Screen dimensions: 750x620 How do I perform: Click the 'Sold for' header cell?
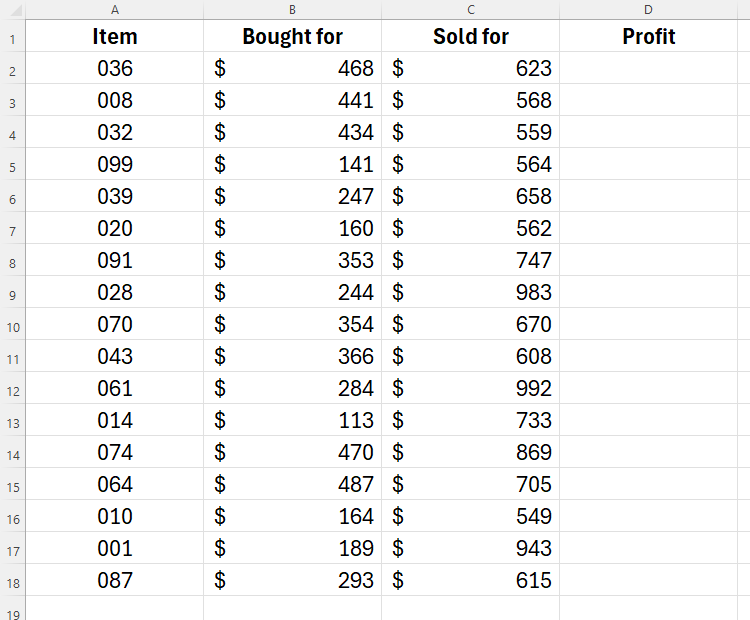click(x=470, y=37)
